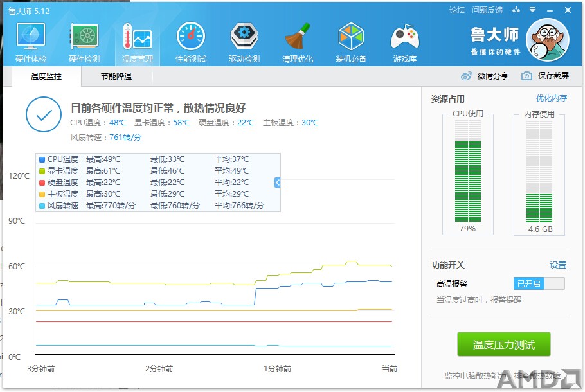This screenshot has height=392, width=585.
Task: Open 游戏库 gamepad icon
Action: pos(405,36)
